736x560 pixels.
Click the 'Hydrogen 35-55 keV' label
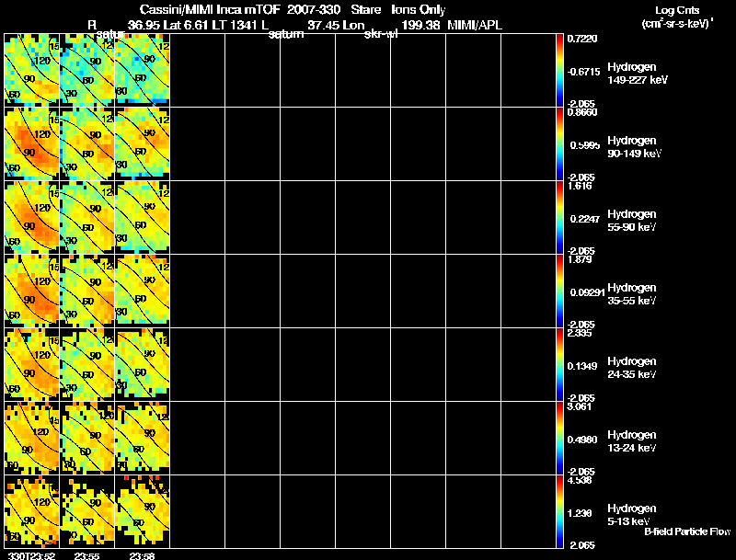tap(632, 294)
